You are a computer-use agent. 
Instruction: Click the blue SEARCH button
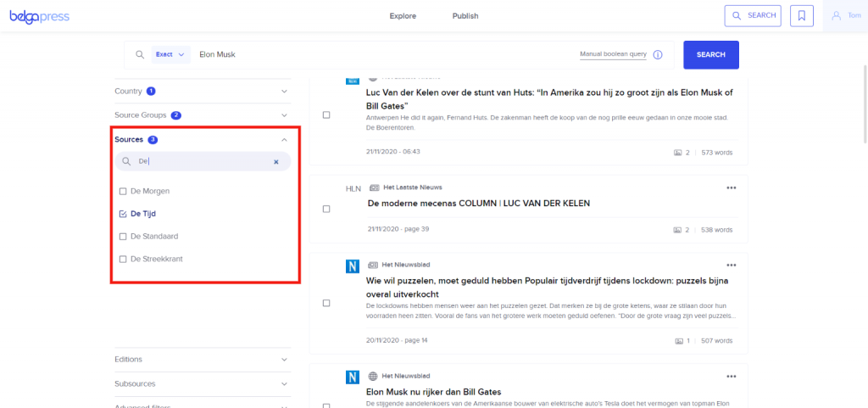[711, 55]
